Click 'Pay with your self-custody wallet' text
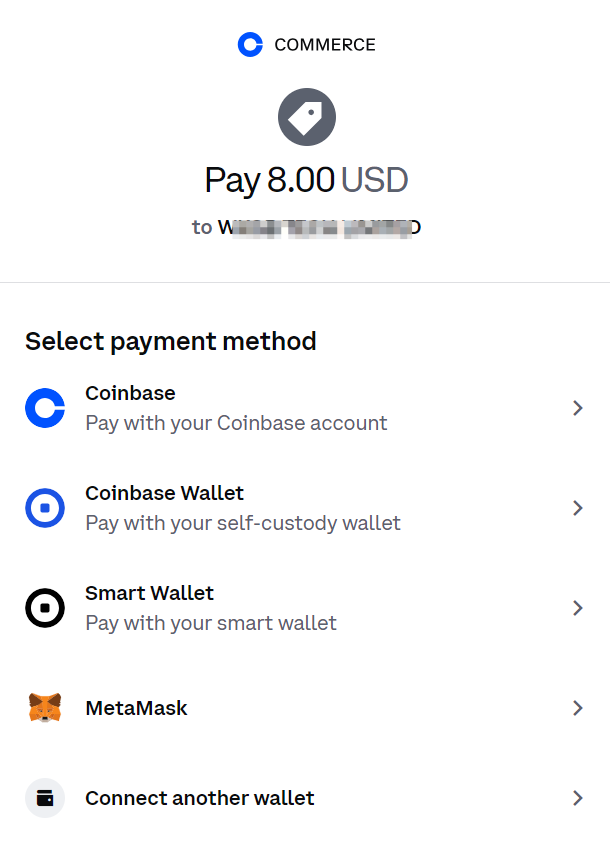 pyautogui.click(x=243, y=523)
